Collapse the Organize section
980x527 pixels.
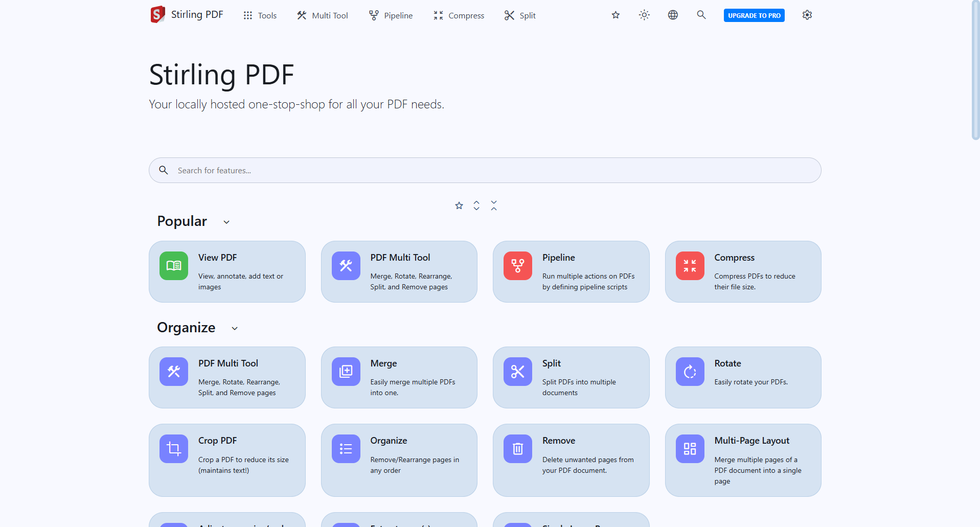pyautogui.click(x=235, y=328)
